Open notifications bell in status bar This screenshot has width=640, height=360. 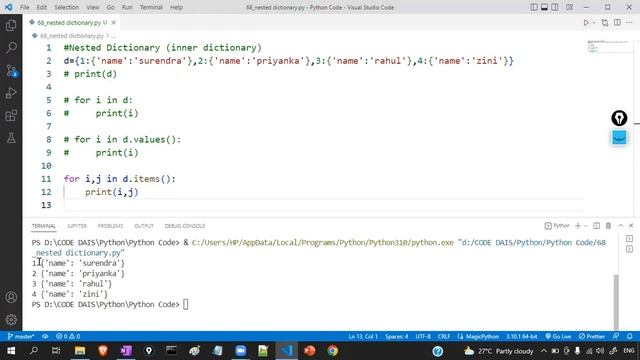[630, 336]
